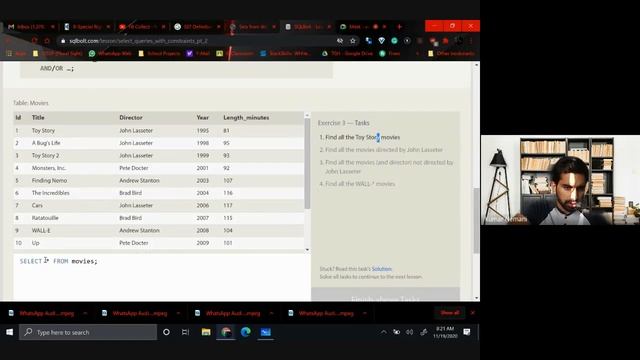Go to the browser home page icon

pos(47,41)
